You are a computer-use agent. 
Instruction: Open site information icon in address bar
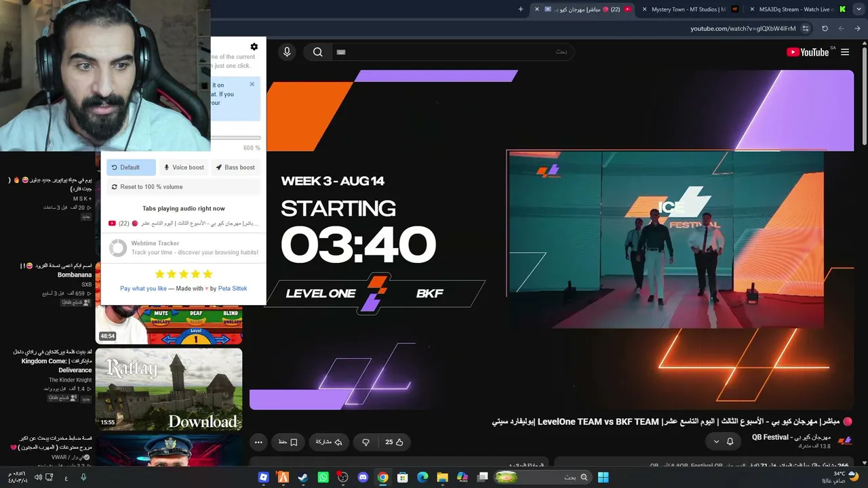tap(805, 28)
